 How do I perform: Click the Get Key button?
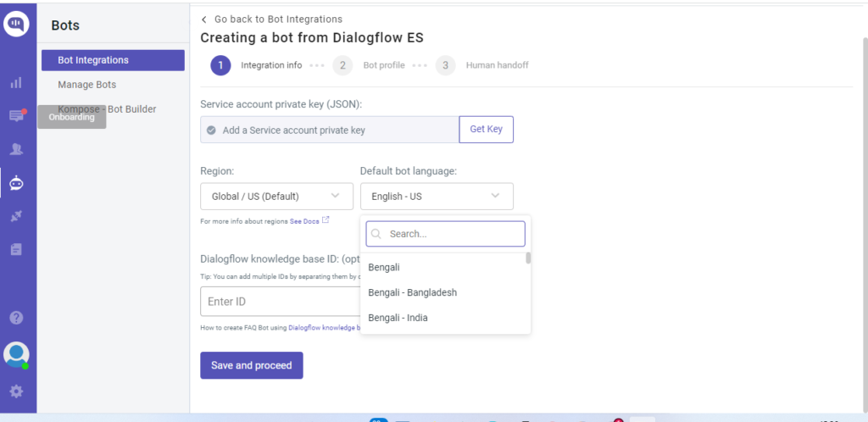coord(486,130)
